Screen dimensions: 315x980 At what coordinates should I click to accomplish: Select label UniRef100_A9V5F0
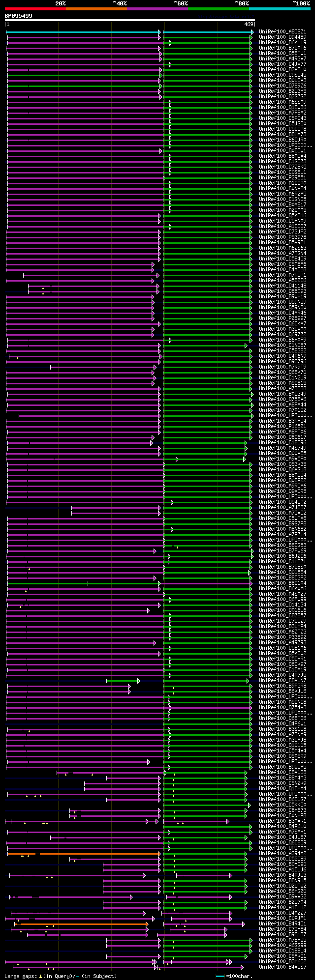click(283, 459)
